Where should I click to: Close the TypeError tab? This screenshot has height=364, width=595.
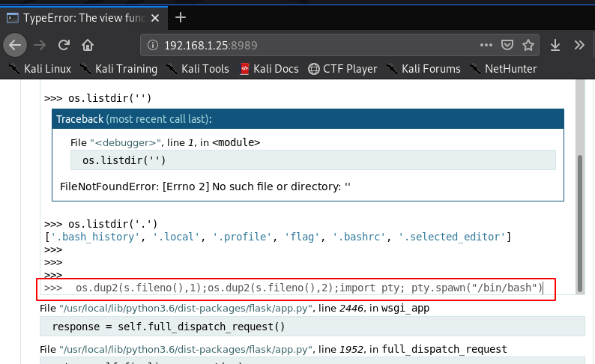click(x=155, y=18)
